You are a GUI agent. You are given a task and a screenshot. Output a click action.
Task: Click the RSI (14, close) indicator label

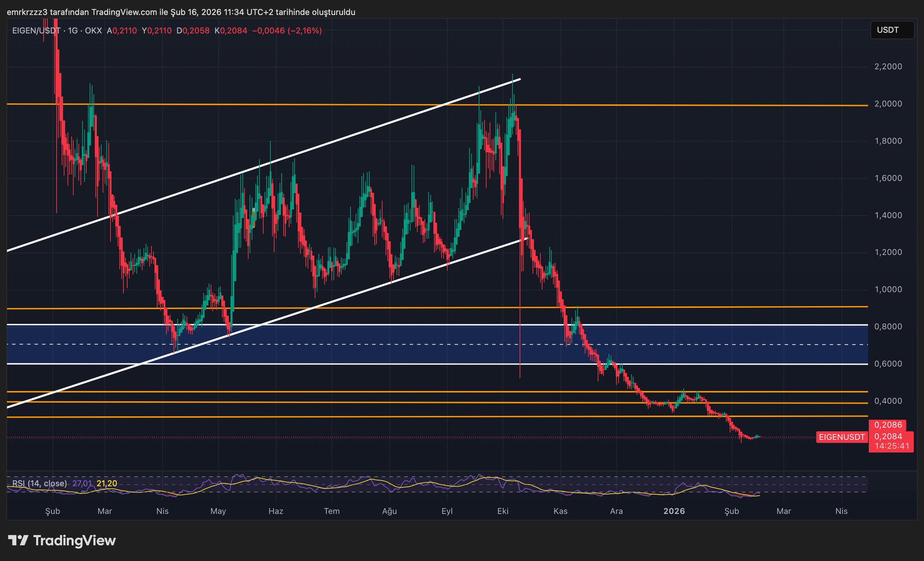pyautogui.click(x=39, y=483)
